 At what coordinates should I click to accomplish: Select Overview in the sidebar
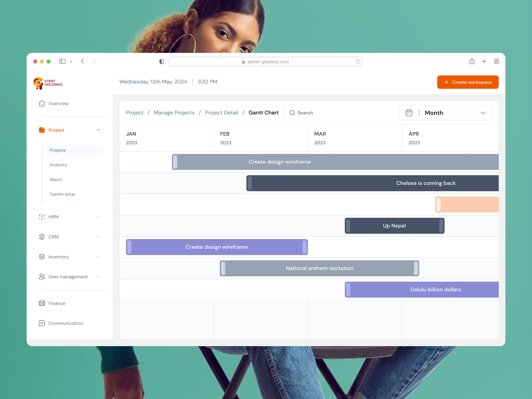click(x=58, y=103)
